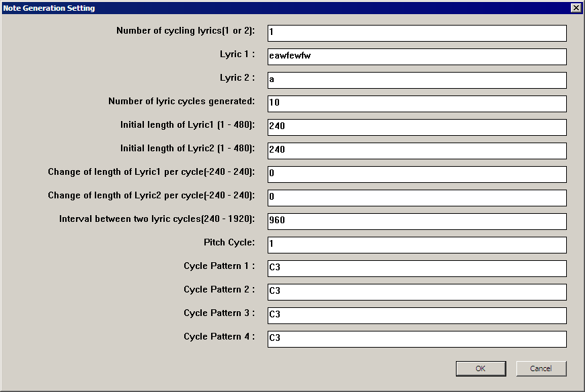Click the 'Note Generation Setting' window title

click(x=49, y=8)
